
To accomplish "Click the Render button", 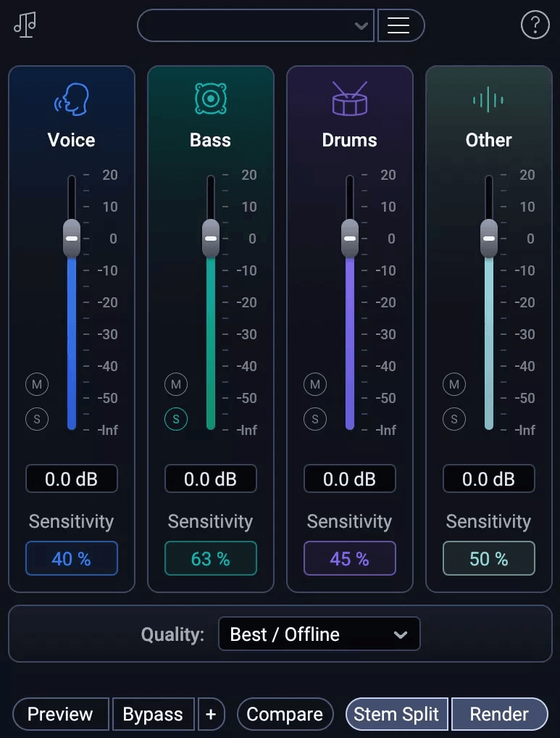I will [x=499, y=714].
